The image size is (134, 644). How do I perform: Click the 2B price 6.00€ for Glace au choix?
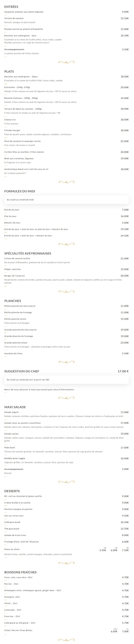[x=114, y=550]
